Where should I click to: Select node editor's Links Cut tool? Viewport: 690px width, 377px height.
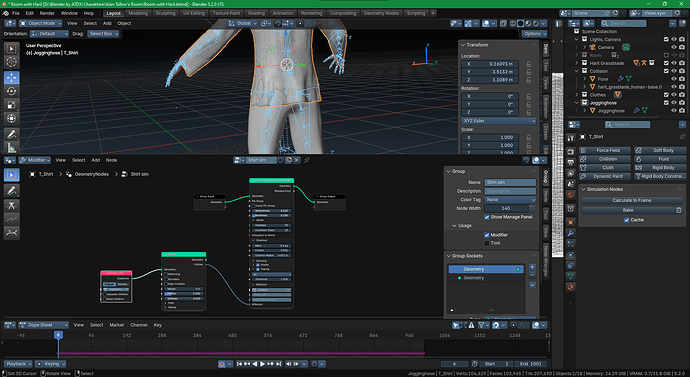click(x=11, y=205)
